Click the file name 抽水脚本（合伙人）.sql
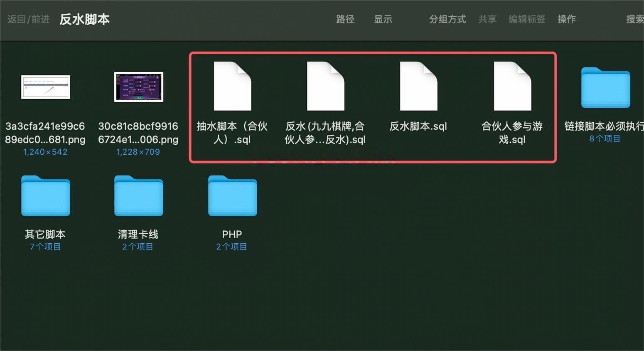 [232, 133]
